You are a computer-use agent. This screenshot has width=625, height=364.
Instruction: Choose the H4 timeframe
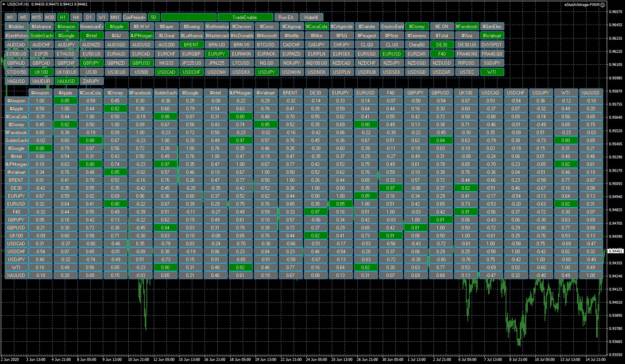click(76, 17)
